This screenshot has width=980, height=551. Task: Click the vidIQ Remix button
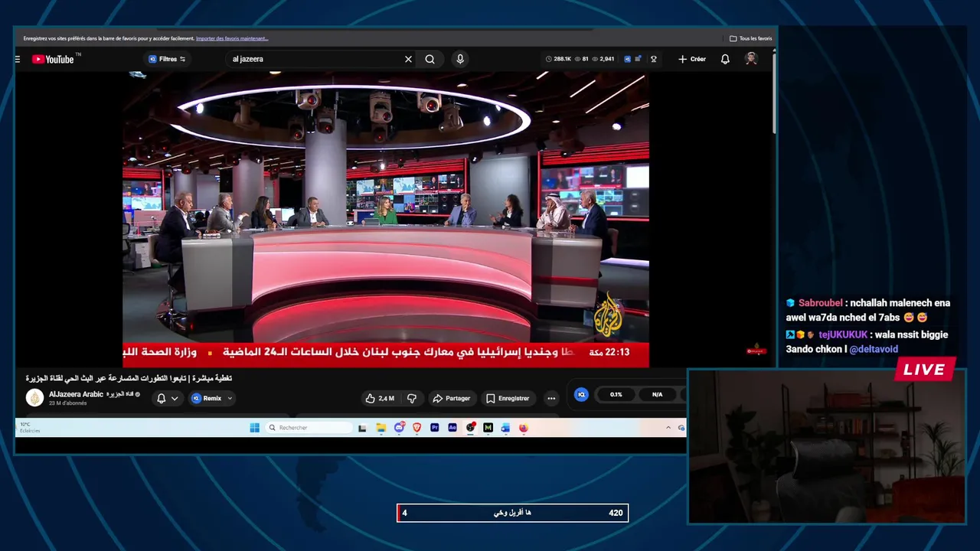(x=207, y=398)
